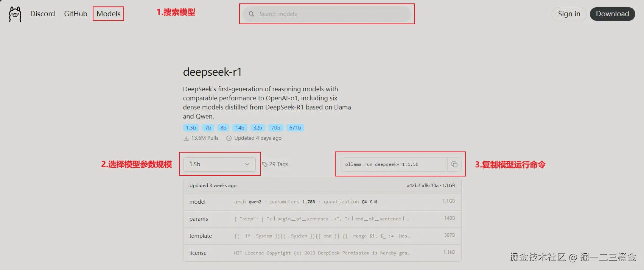Screen dimensions: 644x270
Task: Open the Ollama llama logo home
Action: point(15,14)
